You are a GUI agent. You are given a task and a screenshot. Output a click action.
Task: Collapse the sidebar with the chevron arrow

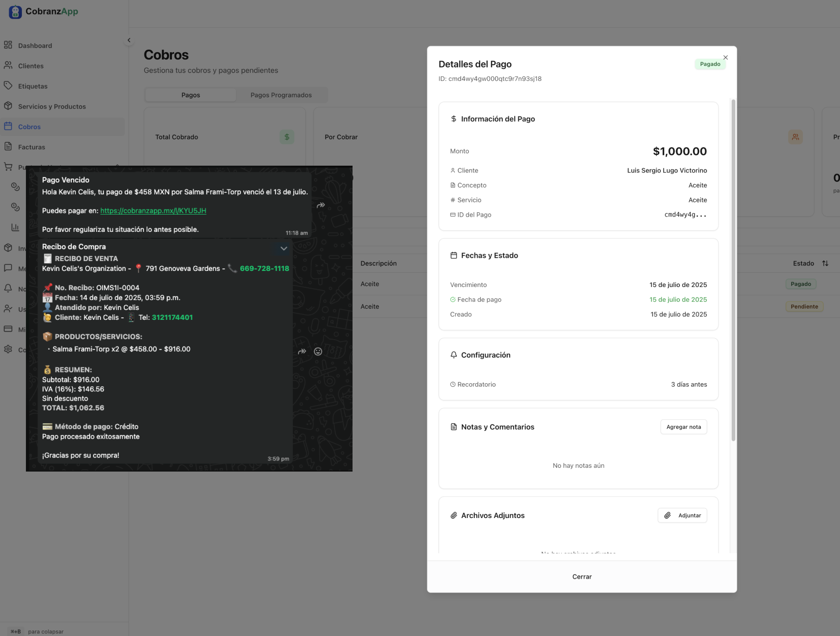pos(129,40)
